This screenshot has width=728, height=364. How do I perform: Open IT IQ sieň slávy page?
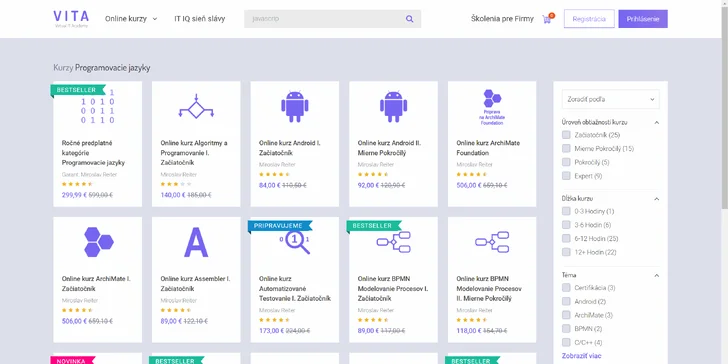[x=200, y=19]
